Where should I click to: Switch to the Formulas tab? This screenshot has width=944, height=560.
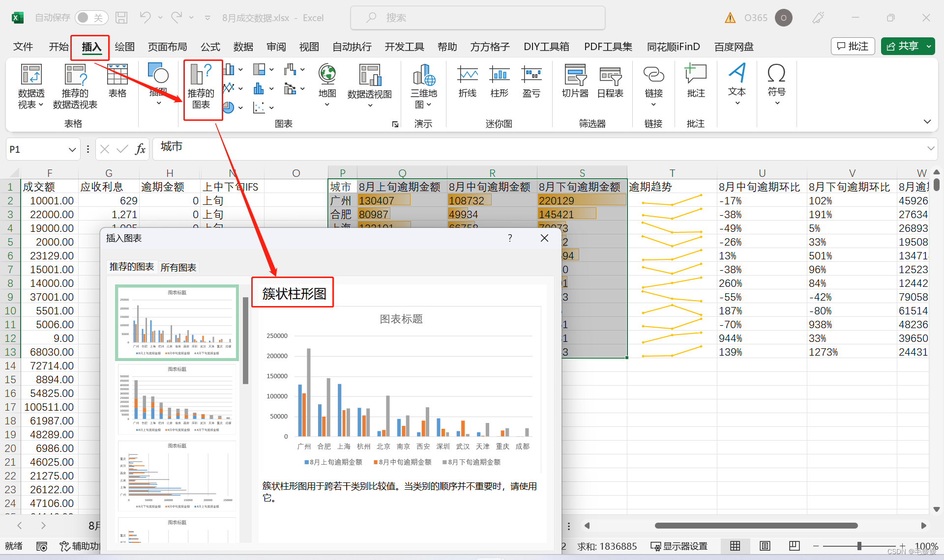click(210, 47)
